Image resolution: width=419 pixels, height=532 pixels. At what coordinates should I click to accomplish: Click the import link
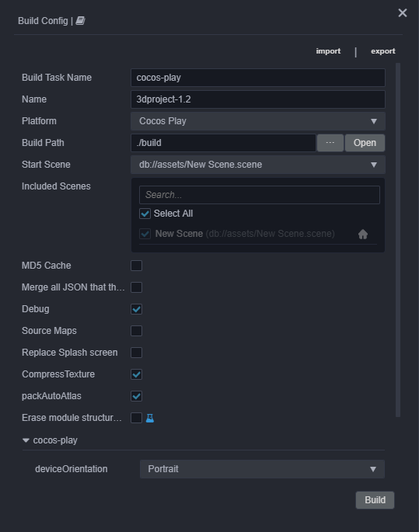pyautogui.click(x=328, y=51)
